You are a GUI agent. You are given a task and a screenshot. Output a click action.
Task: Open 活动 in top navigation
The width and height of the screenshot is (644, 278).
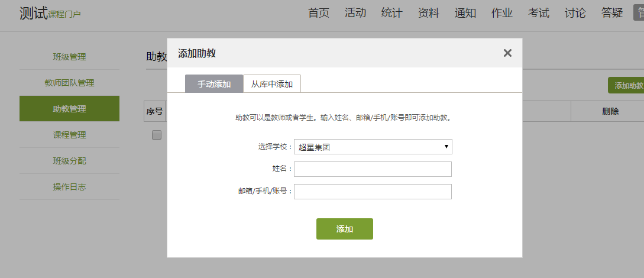coord(355,13)
